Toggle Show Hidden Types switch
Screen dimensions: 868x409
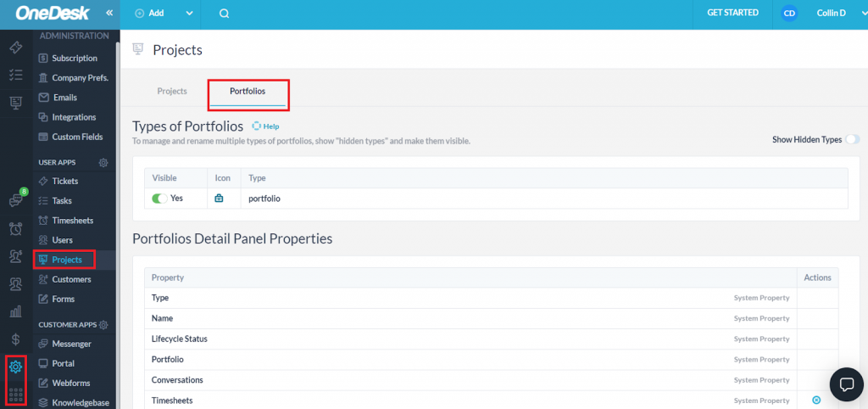[851, 139]
